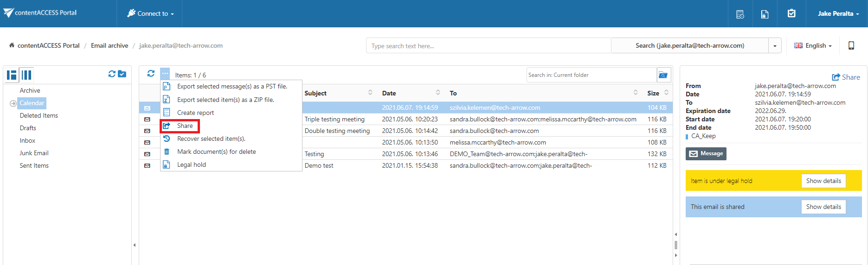Click the three-dots actions menu icon
Image resolution: width=868 pixels, height=265 pixels.
click(165, 74)
